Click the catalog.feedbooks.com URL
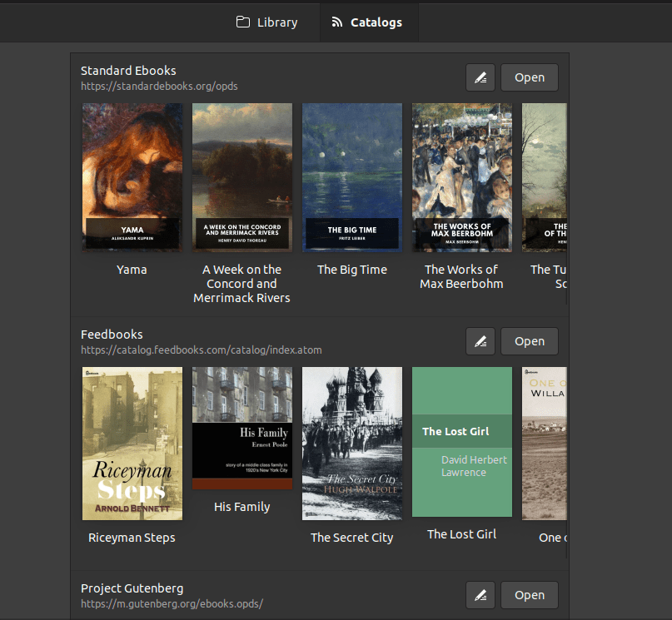This screenshot has height=620, width=672. point(202,350)
